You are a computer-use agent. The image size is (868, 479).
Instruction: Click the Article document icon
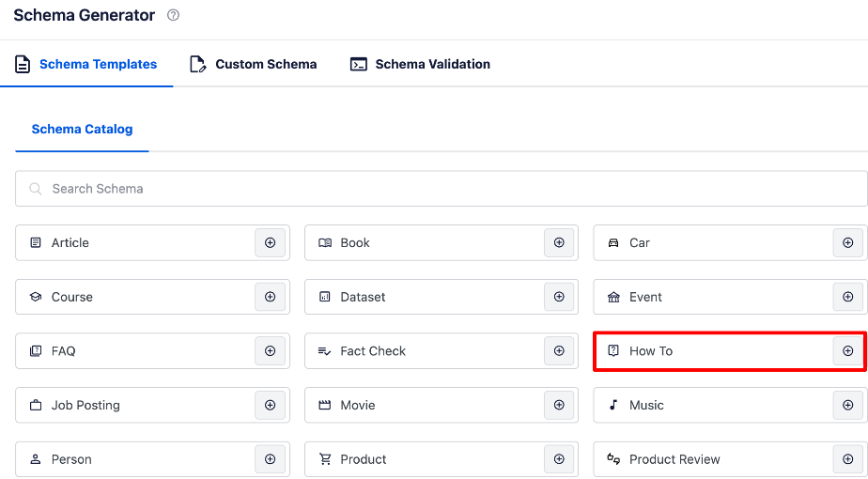click(36, 242)
